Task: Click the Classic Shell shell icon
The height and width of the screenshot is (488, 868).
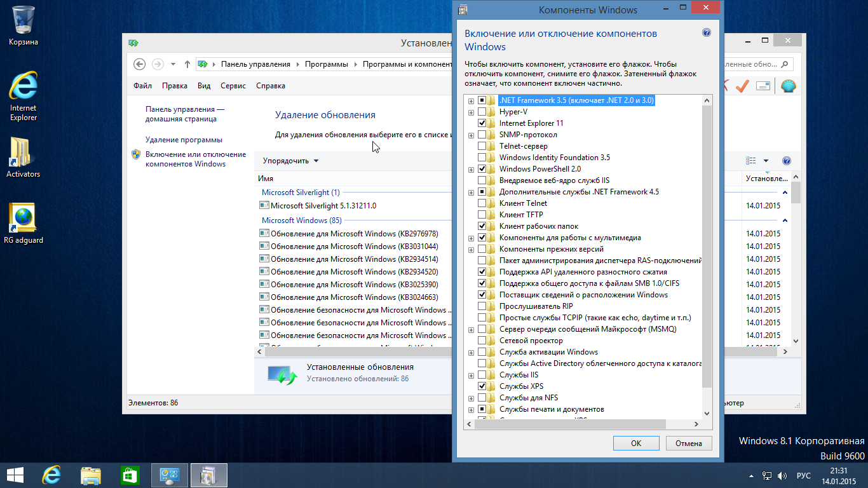Action: [x=788, y=86]
